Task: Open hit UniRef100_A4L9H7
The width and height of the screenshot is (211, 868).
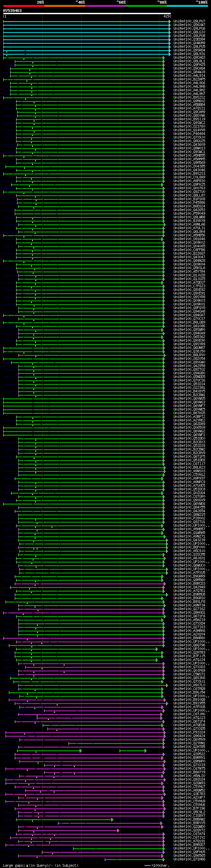Action: click(189, 94)
